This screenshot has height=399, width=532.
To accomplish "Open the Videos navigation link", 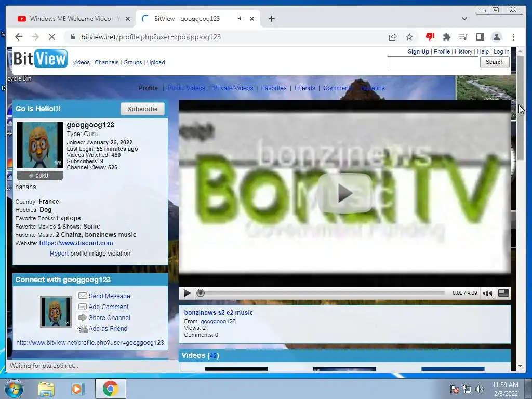I will 81,62.
